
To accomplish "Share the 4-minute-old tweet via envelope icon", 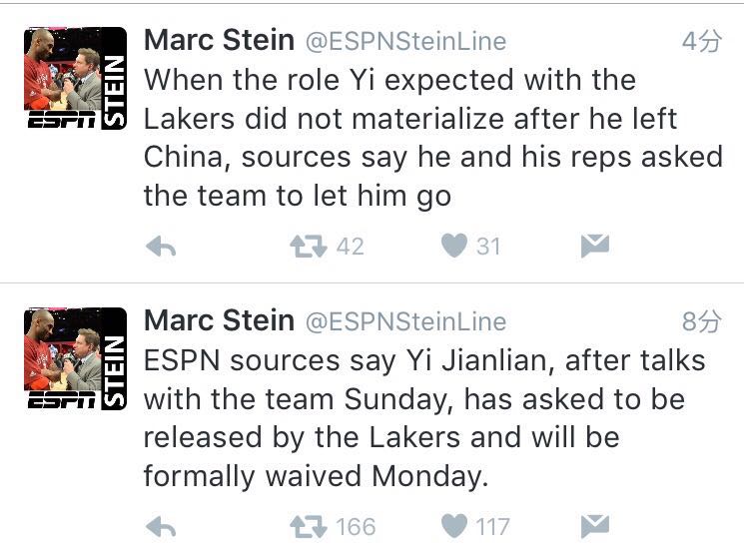I will (x=595, y=246).
